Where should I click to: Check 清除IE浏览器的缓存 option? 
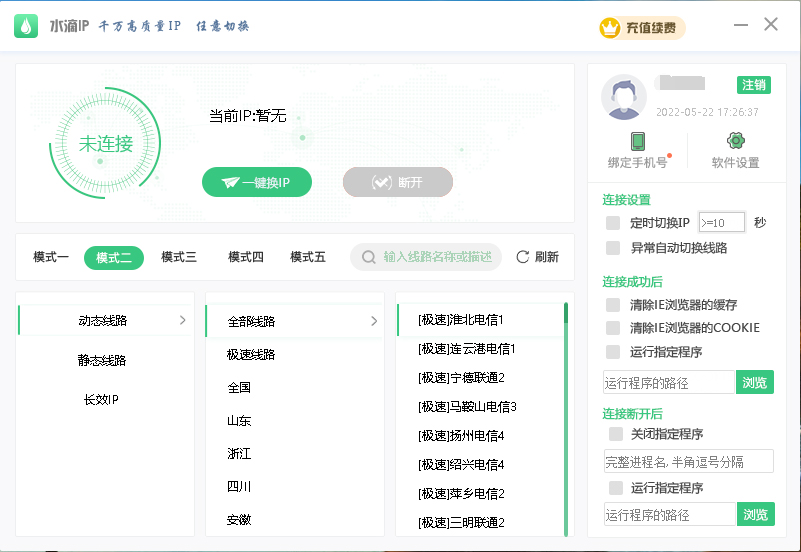[613, 304]
